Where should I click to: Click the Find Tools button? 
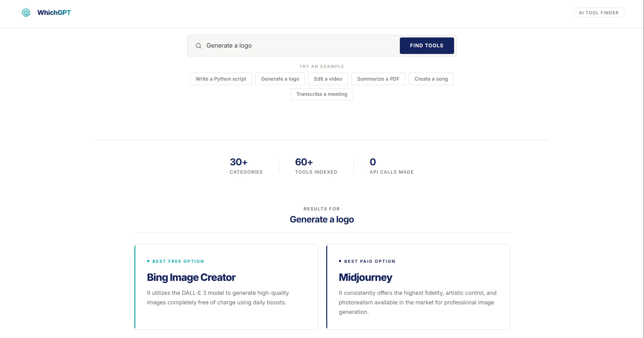coord(427,46)
